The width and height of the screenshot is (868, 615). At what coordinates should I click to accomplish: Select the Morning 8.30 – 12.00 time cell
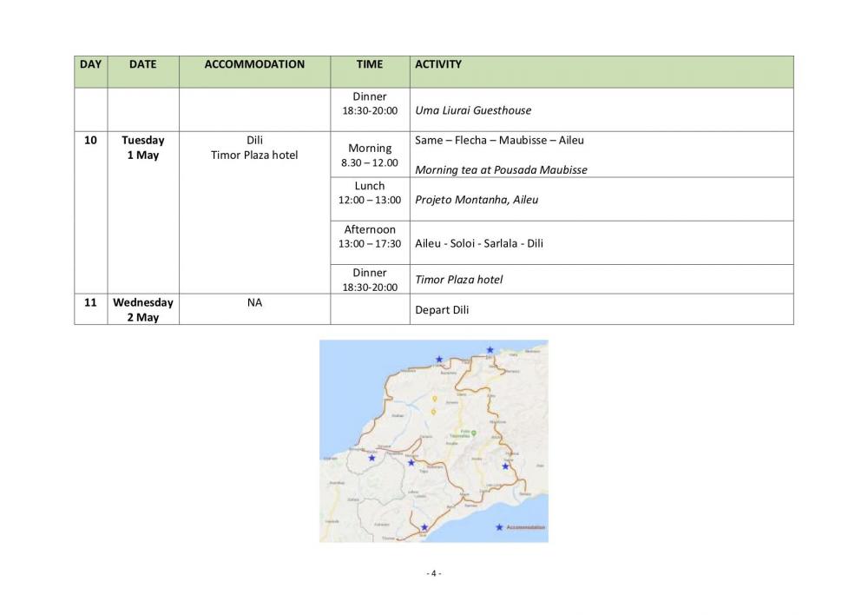(x=370, y=155)
